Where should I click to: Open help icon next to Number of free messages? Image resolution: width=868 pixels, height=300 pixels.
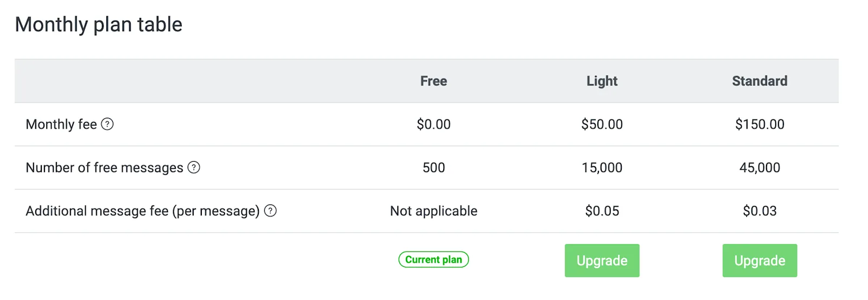(194, 168)
